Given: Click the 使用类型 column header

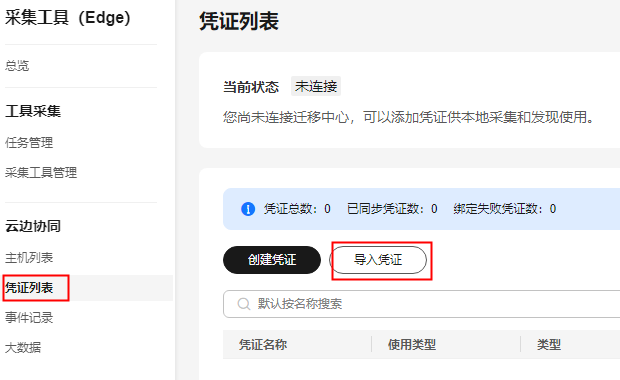Looking at the screenshot, I should (x=412, y=344).
